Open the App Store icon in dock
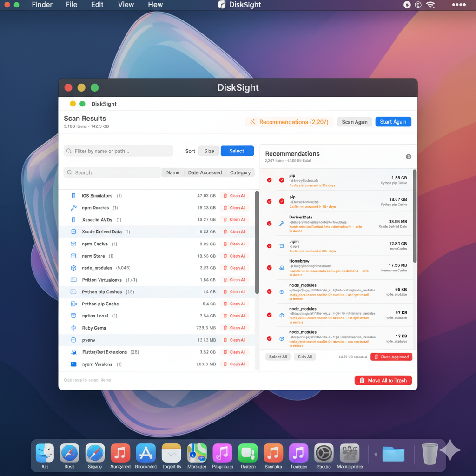 tap(145, 453)
